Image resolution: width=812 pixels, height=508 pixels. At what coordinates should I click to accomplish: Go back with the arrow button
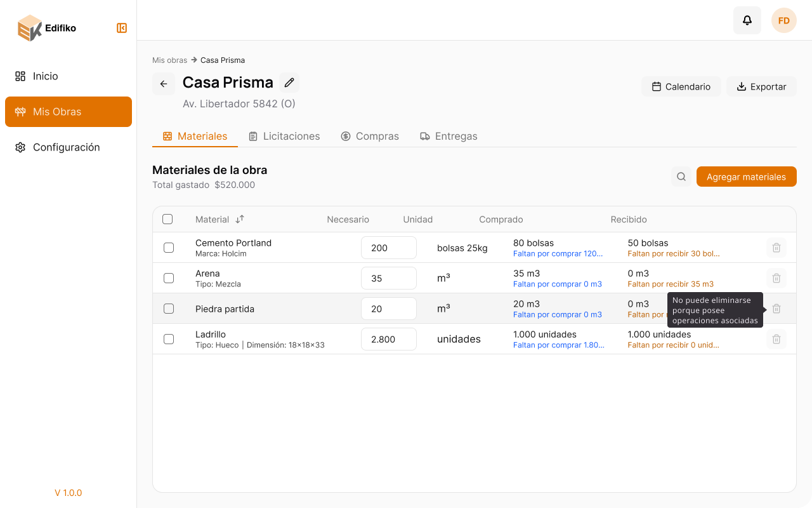click(x=164, y=84)
